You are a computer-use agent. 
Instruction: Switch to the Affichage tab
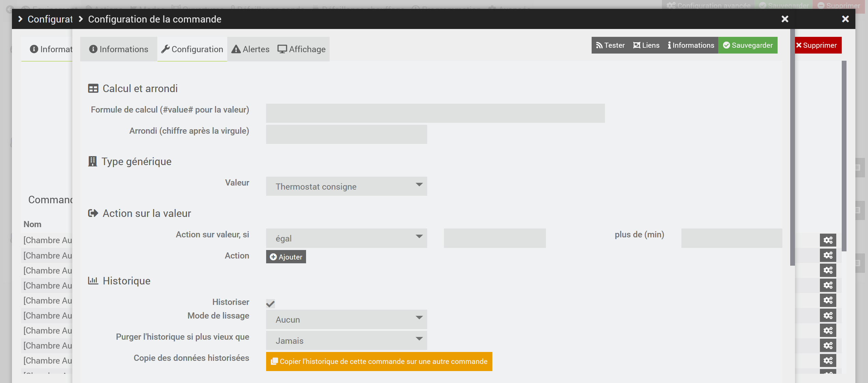tap(301, 49)
